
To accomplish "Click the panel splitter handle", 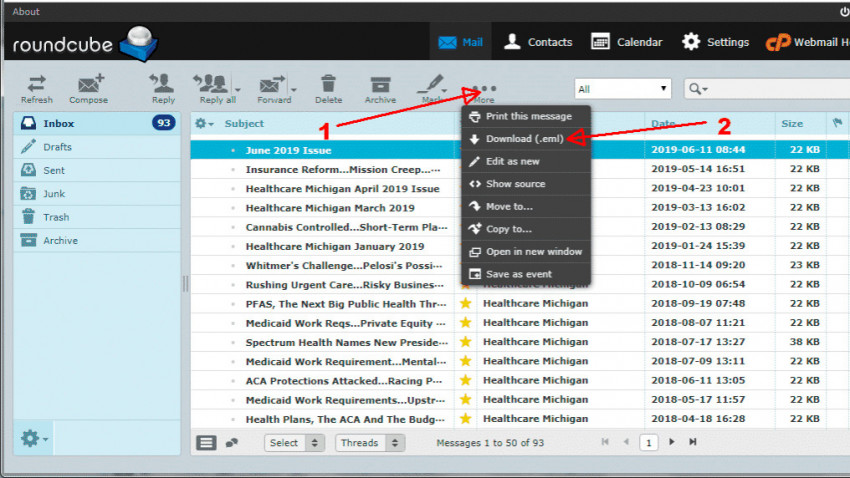I will point(185,284).
